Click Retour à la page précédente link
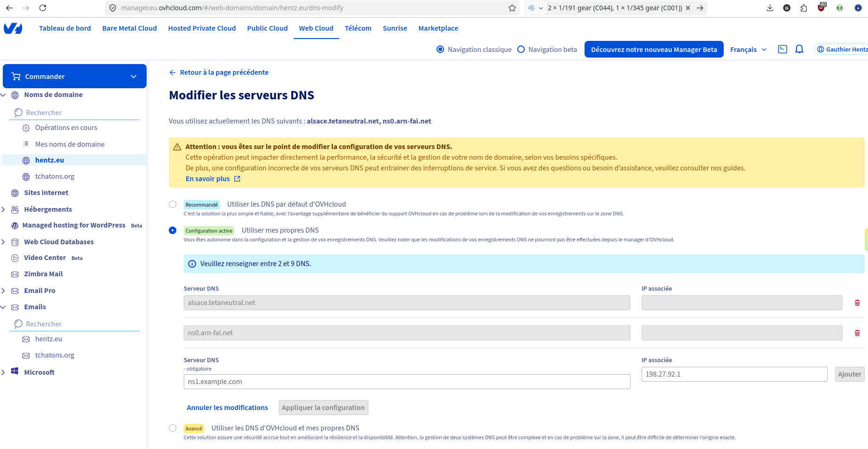The width and height of the screenshot is (868, 449). (219, 72)
